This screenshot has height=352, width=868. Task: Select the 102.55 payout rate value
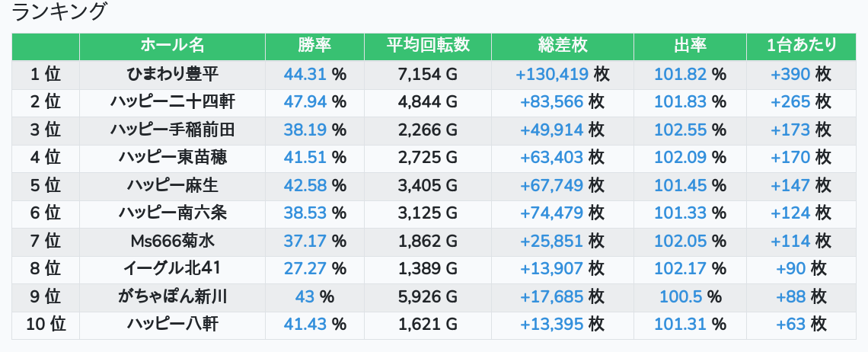tap(680, 130)
